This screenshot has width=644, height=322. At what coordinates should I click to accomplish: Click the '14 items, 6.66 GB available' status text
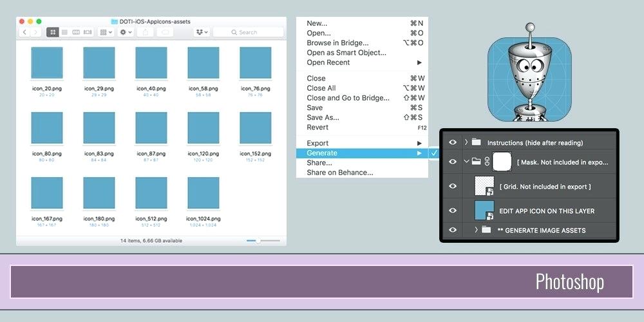point(151,241)
